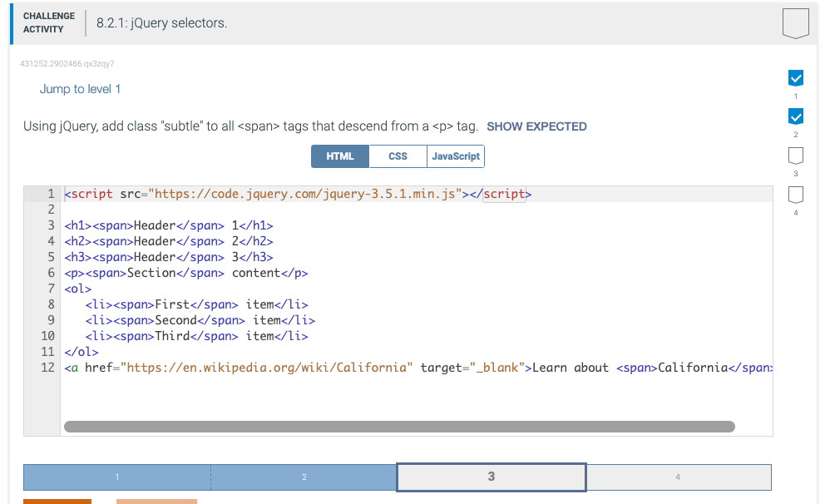Viewport: 825px width, 504px height.
Task: Click the light orange button at bottom
Action: pyautogui.click(x=157, y=502)
